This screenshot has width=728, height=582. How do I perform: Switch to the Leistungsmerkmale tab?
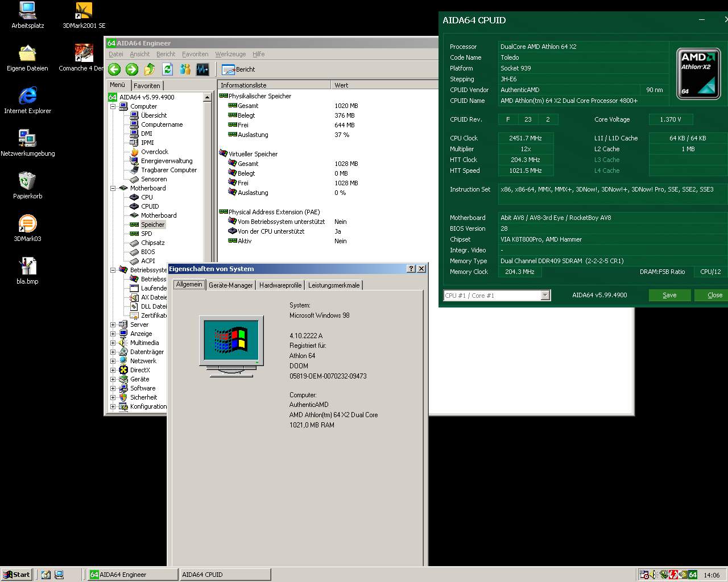point(334,285)
